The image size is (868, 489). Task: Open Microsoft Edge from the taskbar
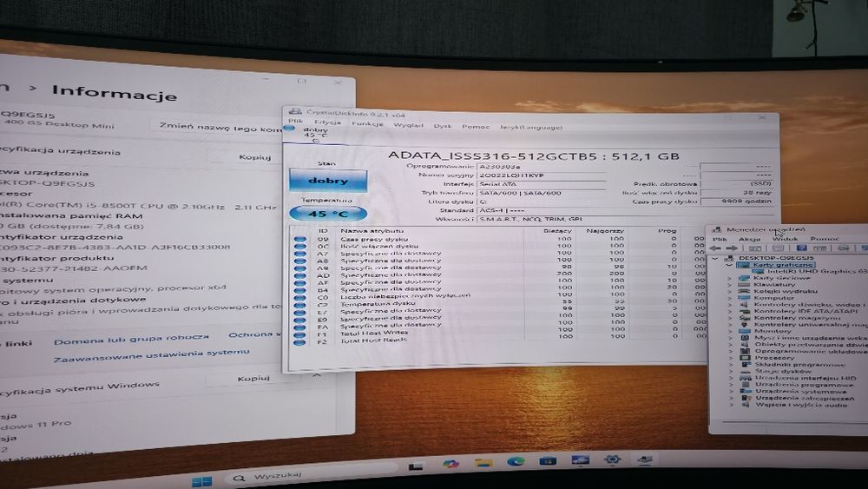tap(516, 460)
